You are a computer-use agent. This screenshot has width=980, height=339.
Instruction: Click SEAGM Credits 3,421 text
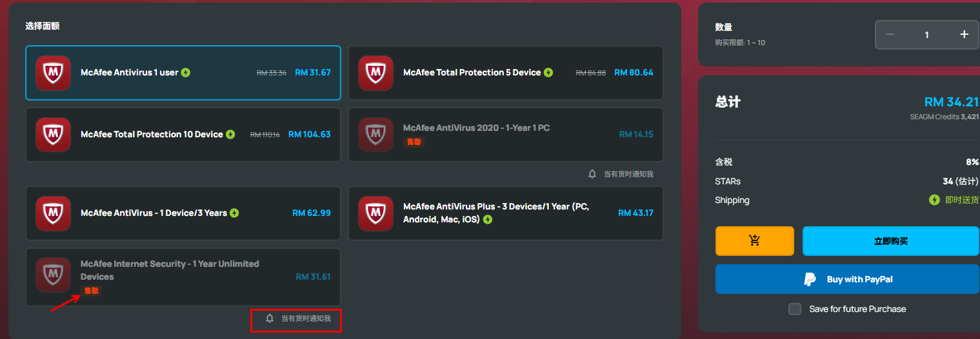(945, 117)
